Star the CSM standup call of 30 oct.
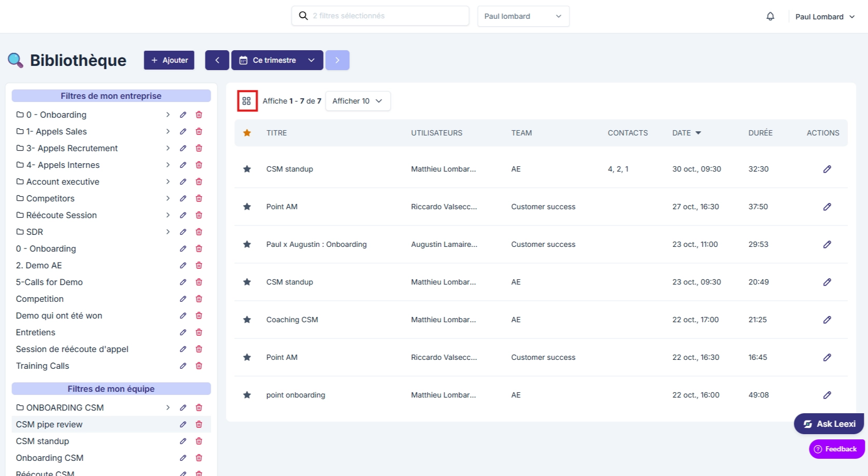The height and width of the screenshot is (476, 868). (247, 169)
